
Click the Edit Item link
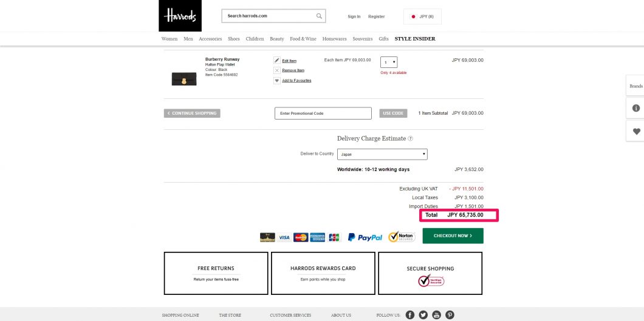pos(289,61)
